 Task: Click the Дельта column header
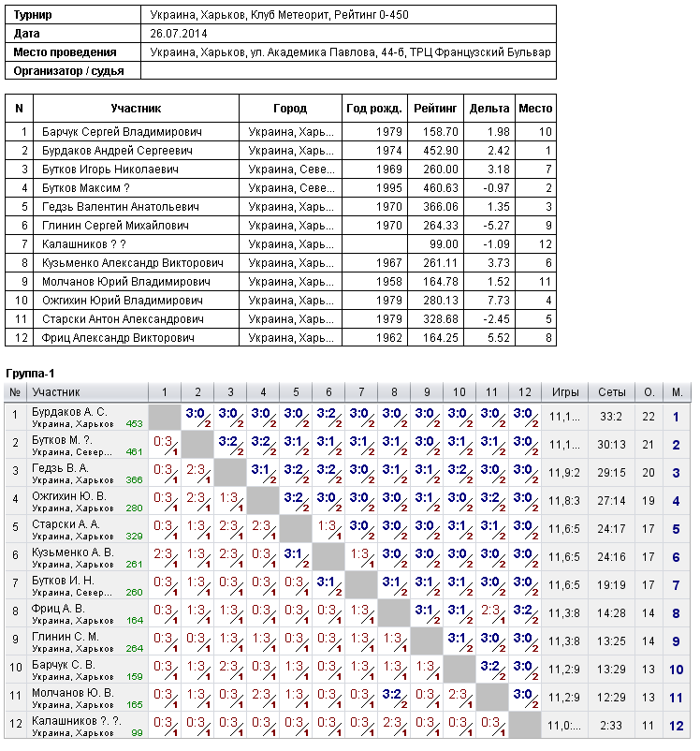click(489, 109)
